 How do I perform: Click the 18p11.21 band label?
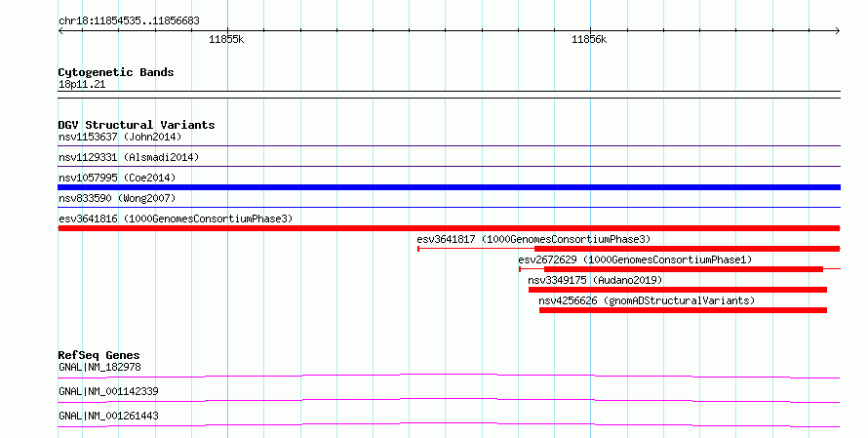coord(82,84)
